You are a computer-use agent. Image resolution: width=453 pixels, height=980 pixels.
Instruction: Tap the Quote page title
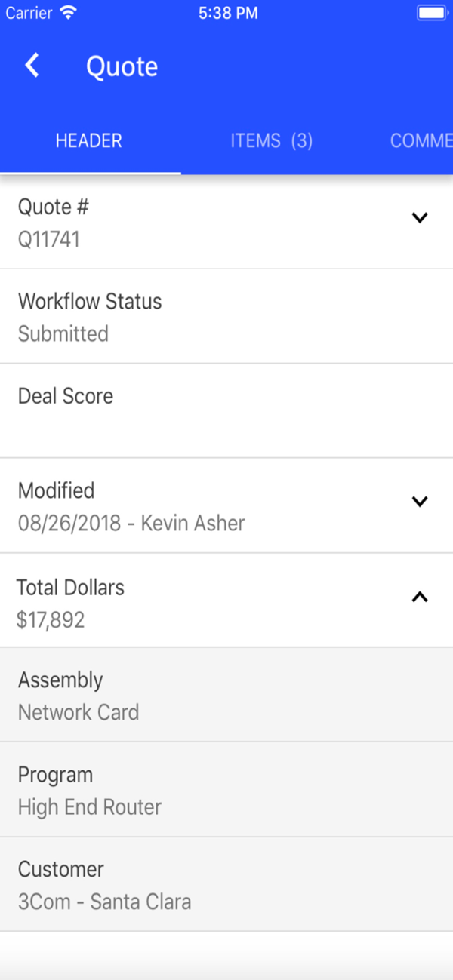point(122,67)
